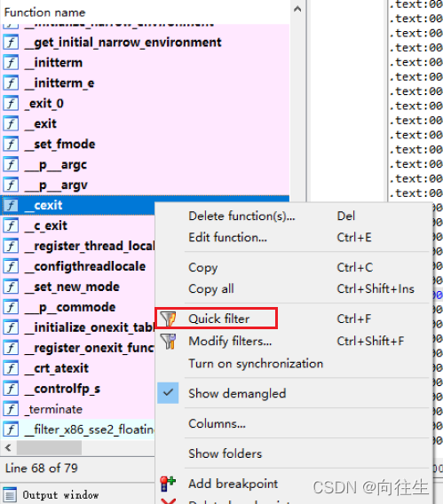
Task: Click function icon beside _cexit
Action: pyautogui.click(x=11, y=205)
